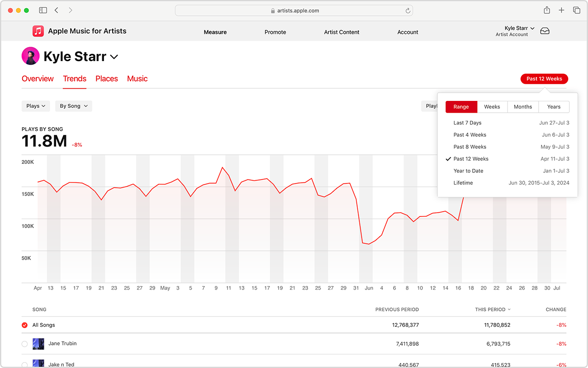The image size is (588, 368).
Task: Switch to the Places tab
Action: click(106, 79)
